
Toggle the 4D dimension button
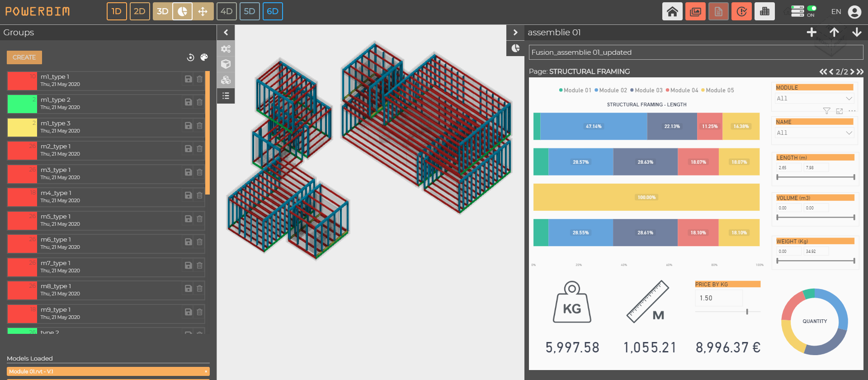point(226,11)
